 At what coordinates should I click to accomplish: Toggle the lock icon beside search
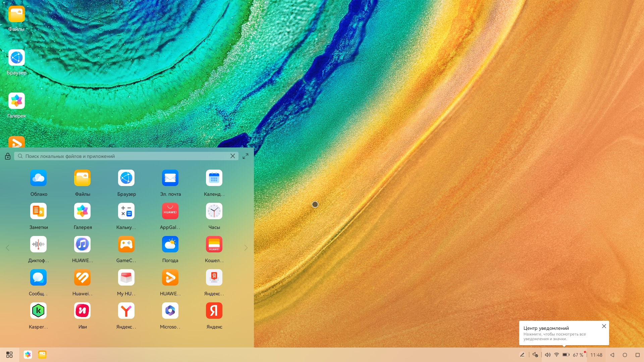(x=8, y=156)
